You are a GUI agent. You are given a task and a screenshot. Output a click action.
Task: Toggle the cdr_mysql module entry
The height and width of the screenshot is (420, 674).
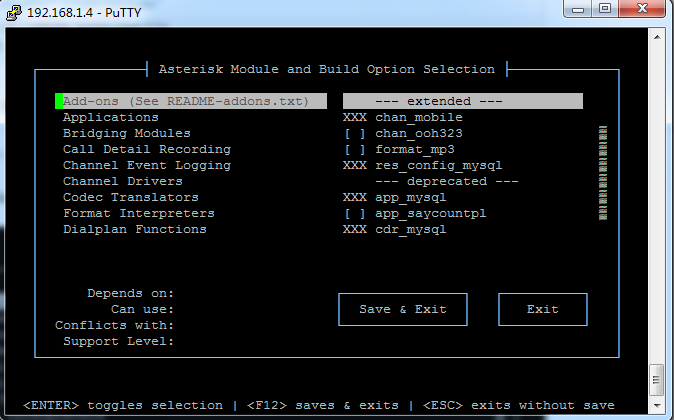point(395,229)
